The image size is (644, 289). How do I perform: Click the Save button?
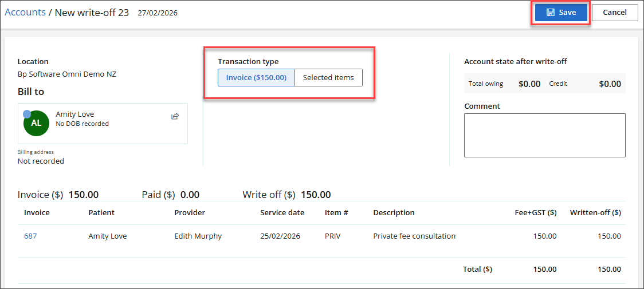point(561,13)
